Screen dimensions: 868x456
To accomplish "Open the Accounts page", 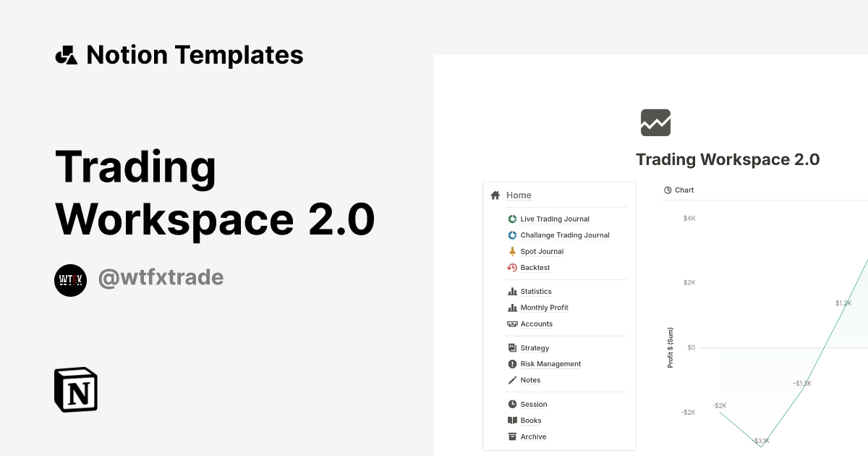I will pyautogui.click(x=537, y=324).
